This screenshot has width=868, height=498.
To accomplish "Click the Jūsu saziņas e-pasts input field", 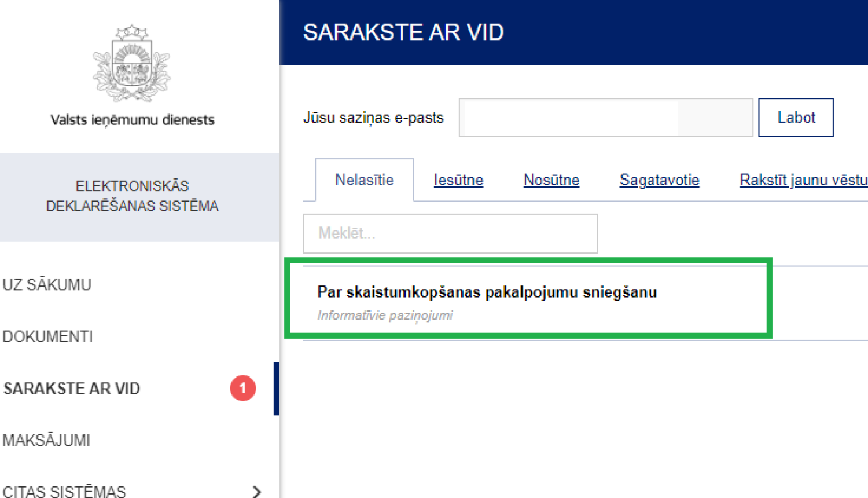I will pos(605,117).
